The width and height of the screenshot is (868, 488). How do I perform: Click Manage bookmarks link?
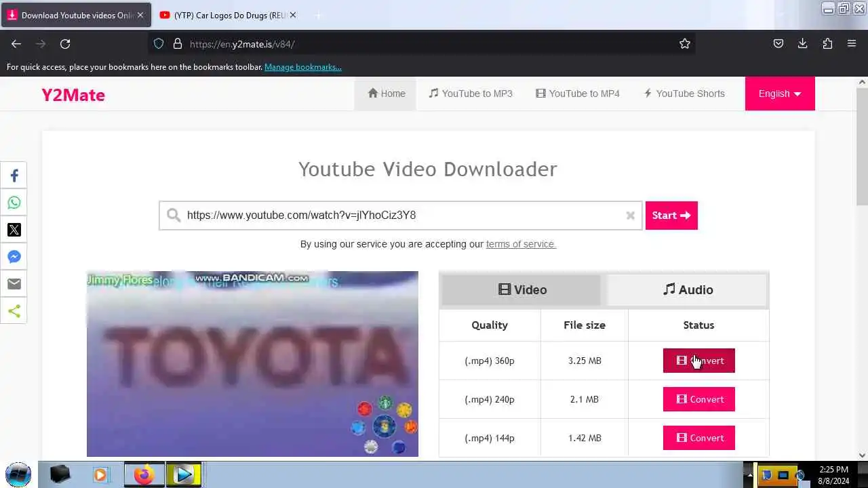click(x=302, y=67)
